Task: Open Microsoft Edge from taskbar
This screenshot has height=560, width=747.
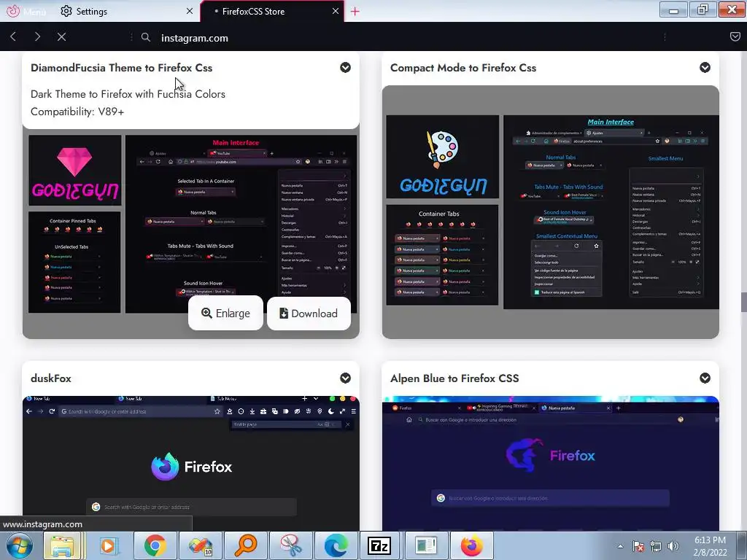Action: pos(336,545)
